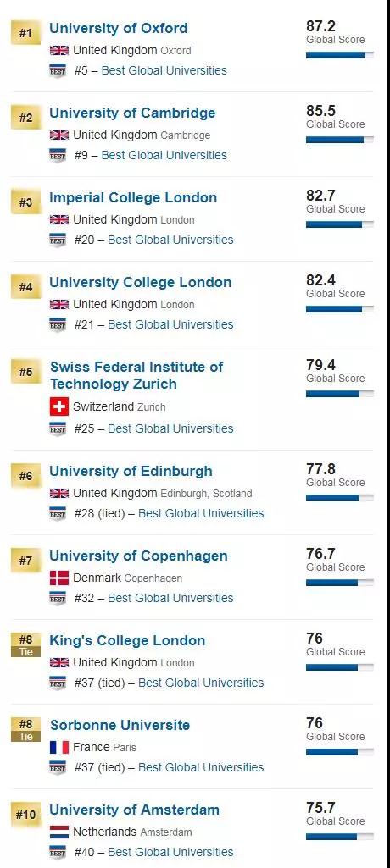Open University of Amsterdam link
This screenshot has height=868, width=390.
pos(134,810)
